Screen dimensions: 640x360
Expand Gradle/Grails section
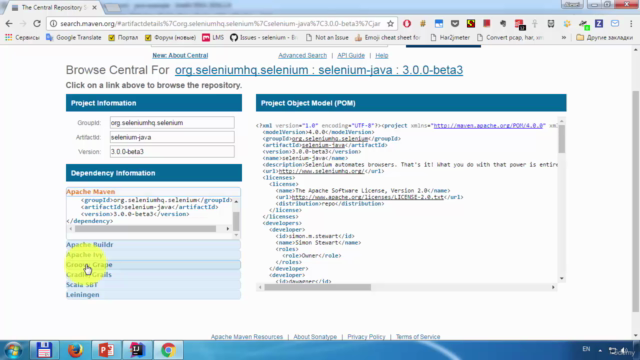[153, 275]
